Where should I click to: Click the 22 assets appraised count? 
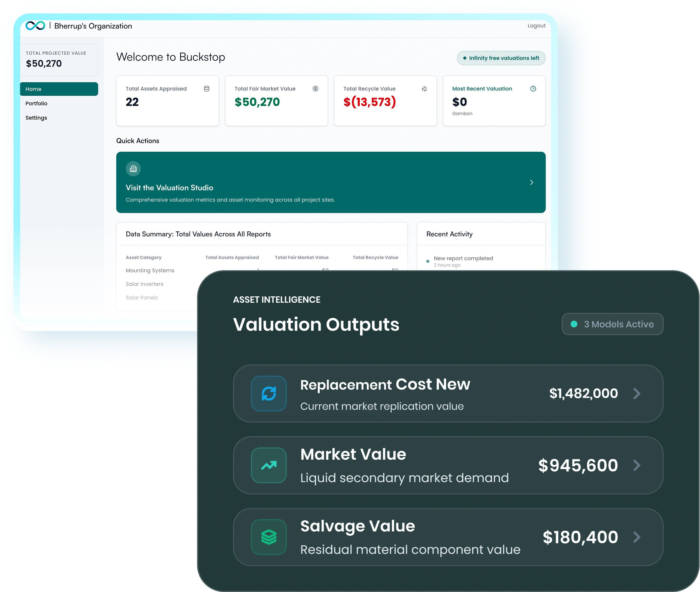(132, 102)
